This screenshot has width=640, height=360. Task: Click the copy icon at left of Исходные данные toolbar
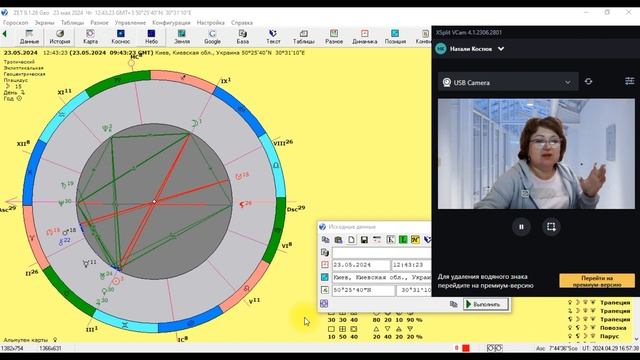[326, 240]
